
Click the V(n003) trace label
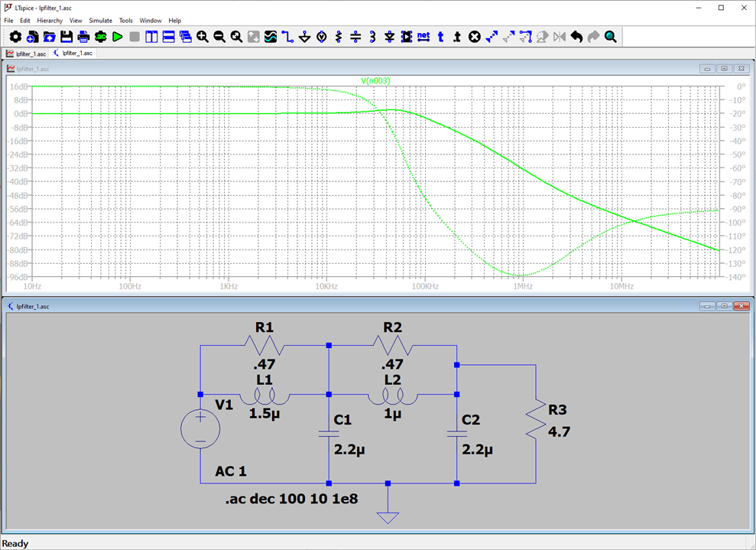pyautogui.click(x=375, y=80)
